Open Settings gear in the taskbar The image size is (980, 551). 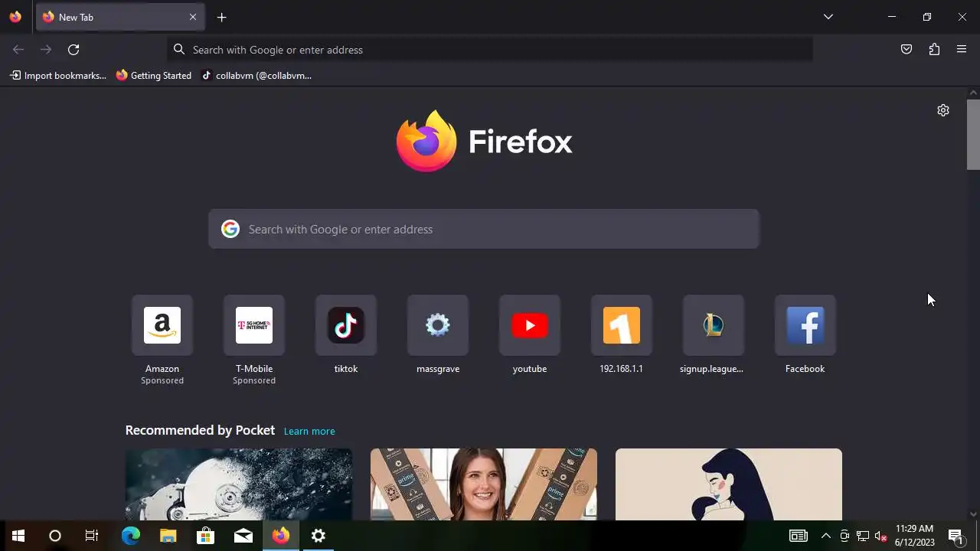[x=318, y=536]
